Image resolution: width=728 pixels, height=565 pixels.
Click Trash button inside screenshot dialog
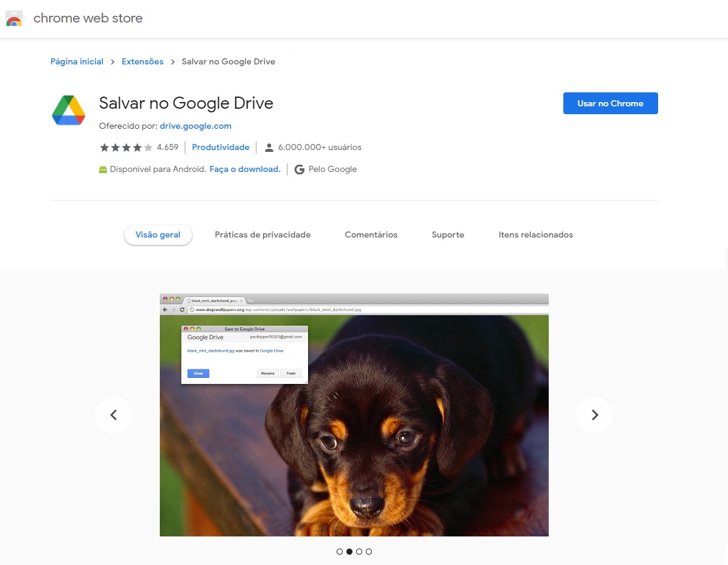point(291,373)
